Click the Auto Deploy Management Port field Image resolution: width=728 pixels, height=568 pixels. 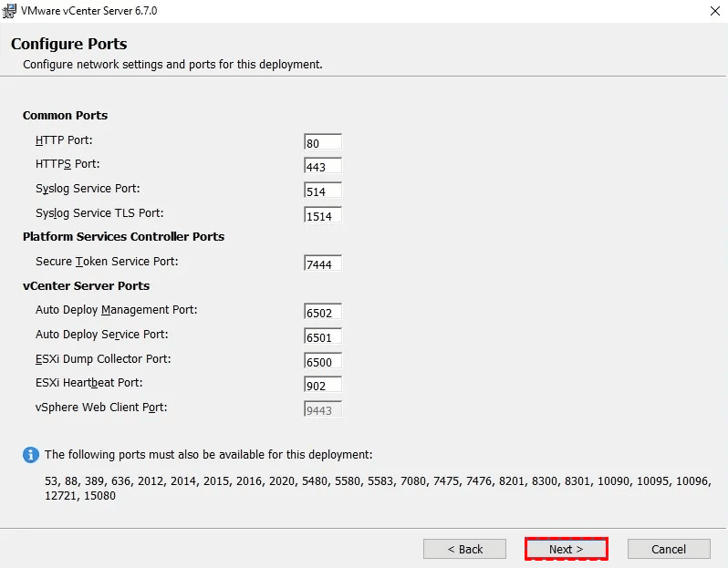click(x=323, y=312)
